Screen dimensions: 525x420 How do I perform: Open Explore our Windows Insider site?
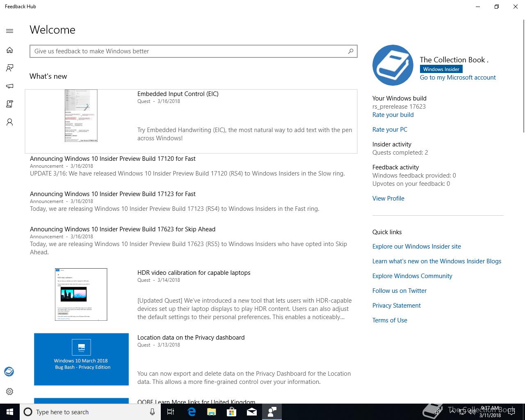pyautogui.click(x=417, y=247)
